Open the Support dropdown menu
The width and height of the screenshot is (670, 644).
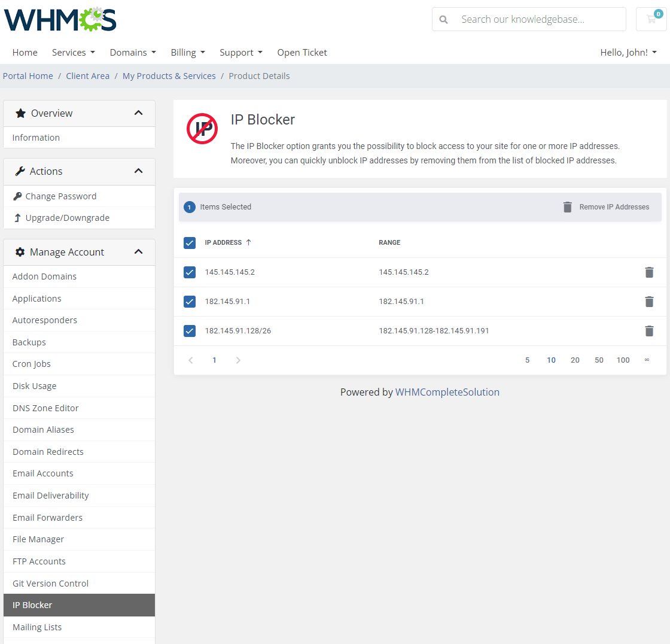[x=241, y=53]
